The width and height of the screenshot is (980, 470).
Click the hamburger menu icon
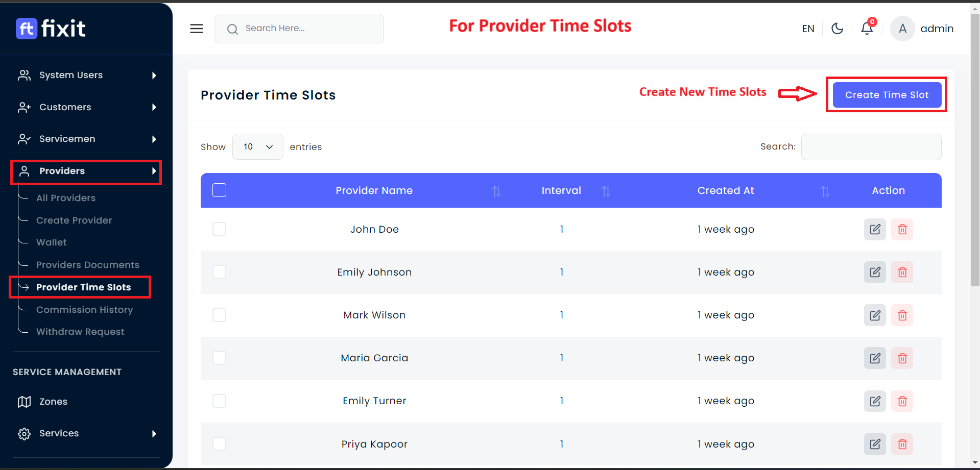tap(197, 29)
